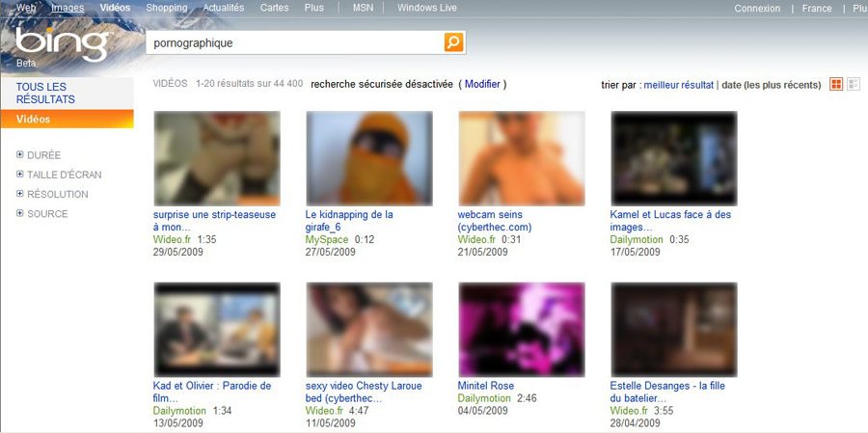This screenshot has width=868, height=433.
Task: Click the orange search magnifier button
Action: [453, 42]
